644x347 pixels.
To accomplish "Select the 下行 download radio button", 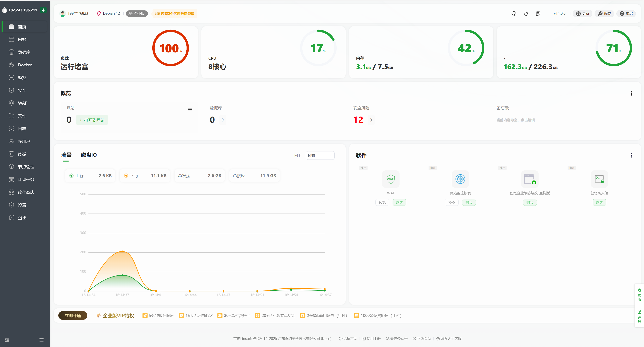I will (x=126, y=176).
